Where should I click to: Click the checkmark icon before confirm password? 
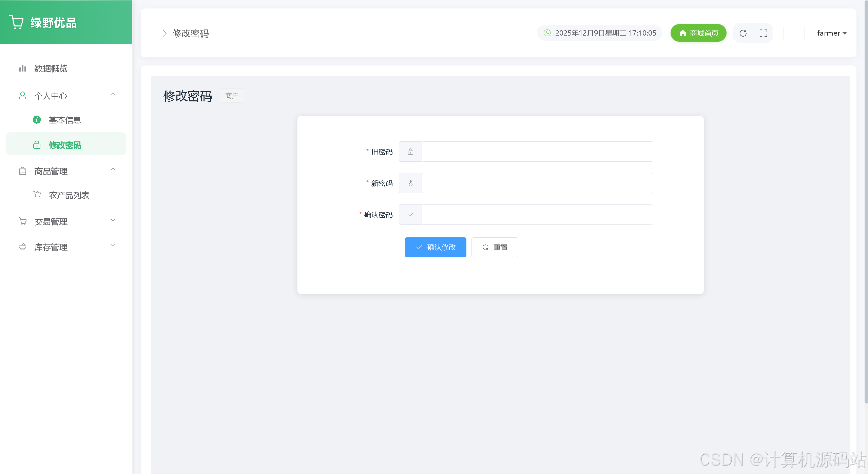[x=410, y=215]
